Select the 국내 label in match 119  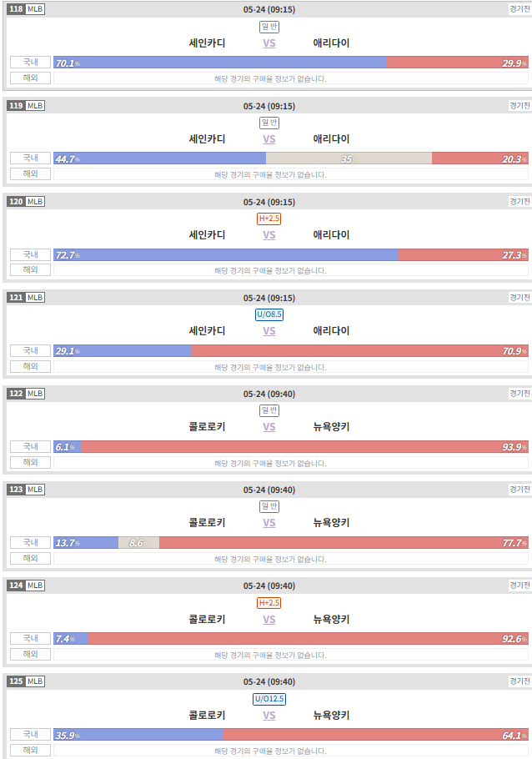31,158
